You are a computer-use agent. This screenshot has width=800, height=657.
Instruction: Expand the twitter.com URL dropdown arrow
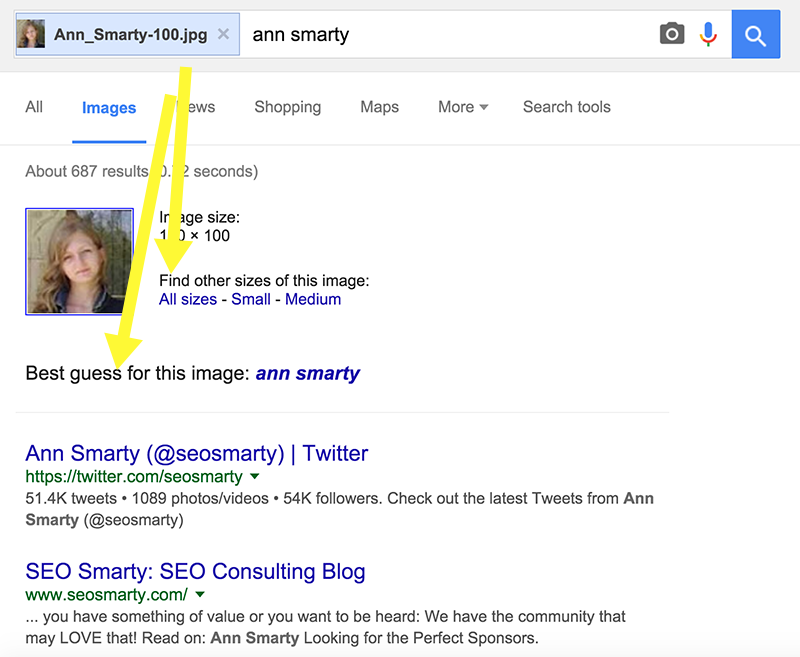pos(254,477)
